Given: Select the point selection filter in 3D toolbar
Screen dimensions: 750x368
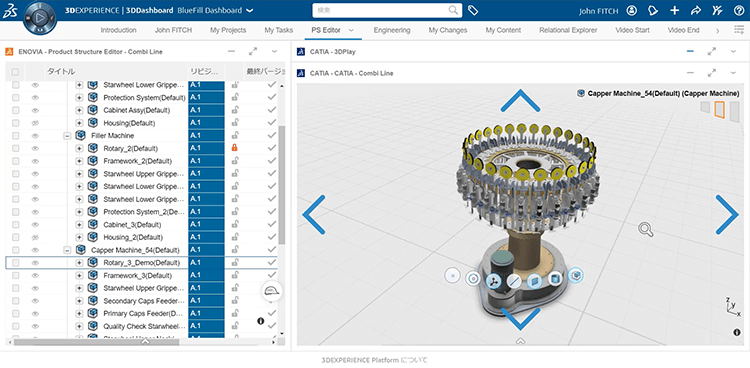Looking at the screenshot, I should 452,276.
